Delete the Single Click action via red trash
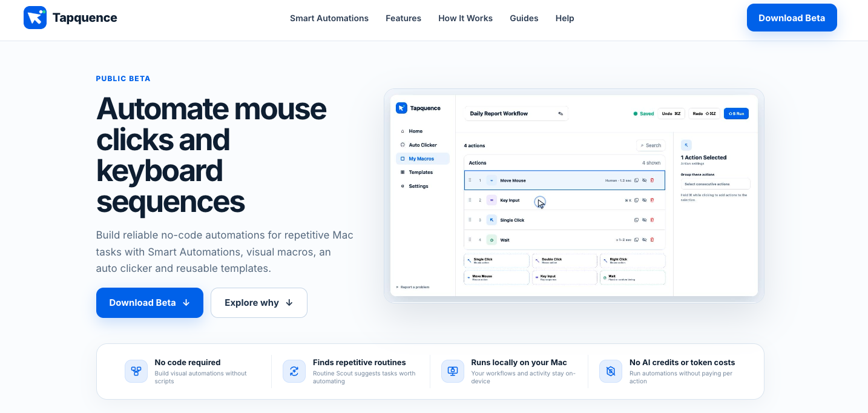Image resolution: width=868 pixels, height=413 pixels. [652, 220]
